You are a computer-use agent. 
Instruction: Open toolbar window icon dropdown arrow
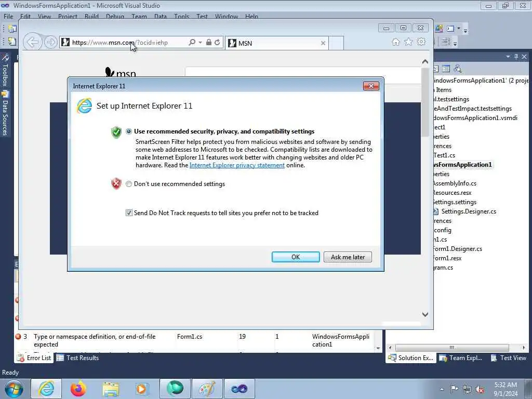[x=459, y=29]
